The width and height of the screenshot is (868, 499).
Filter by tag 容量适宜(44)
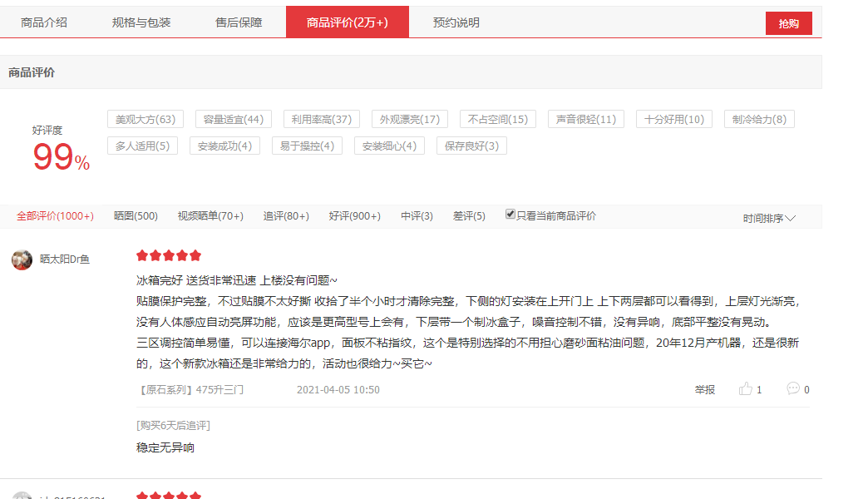pyautogui.click(x=233, y=119)
